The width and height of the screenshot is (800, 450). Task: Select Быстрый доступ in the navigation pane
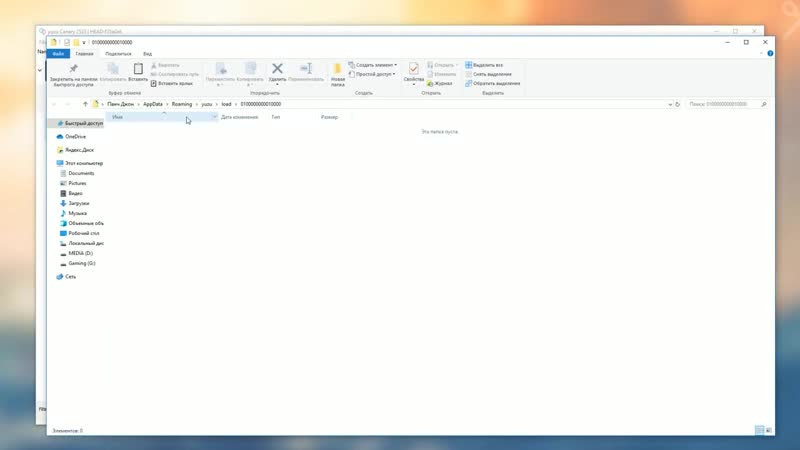click(x=79, y=123)
